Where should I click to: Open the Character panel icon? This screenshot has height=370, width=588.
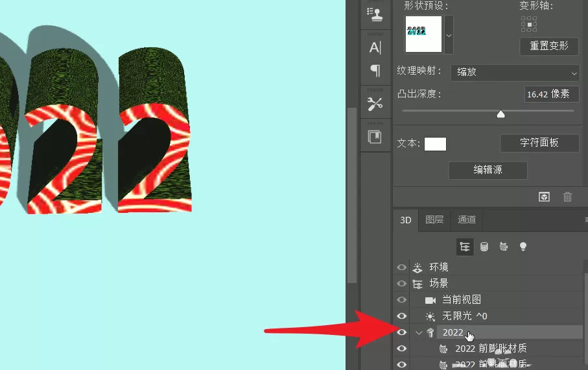click(x=375, y=47)
